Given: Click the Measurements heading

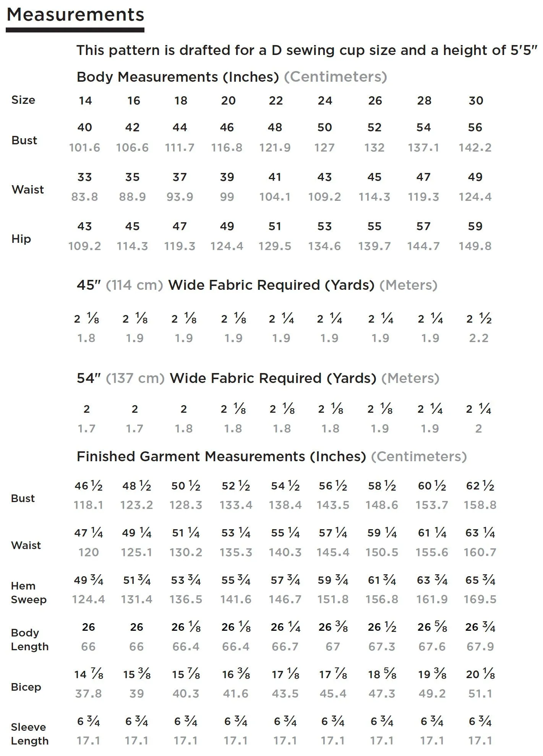Looking at the screenshot, I should [75, 15].
